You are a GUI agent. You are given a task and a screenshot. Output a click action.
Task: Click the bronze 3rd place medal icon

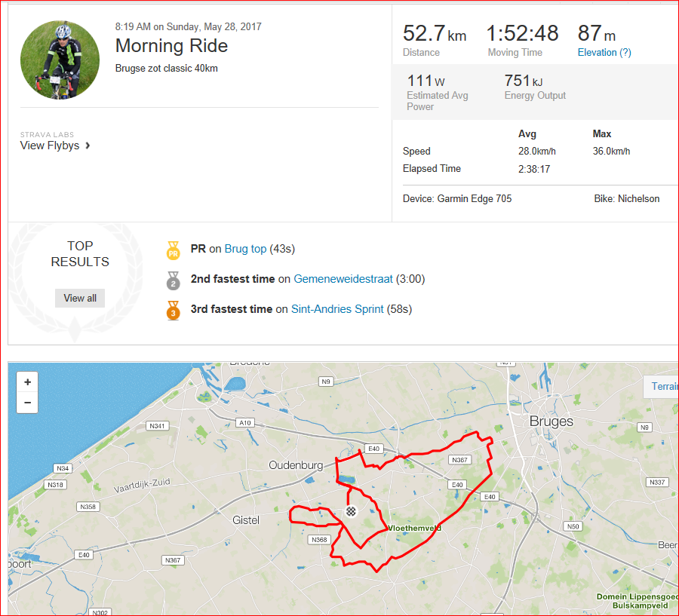(x=174, y=311)
